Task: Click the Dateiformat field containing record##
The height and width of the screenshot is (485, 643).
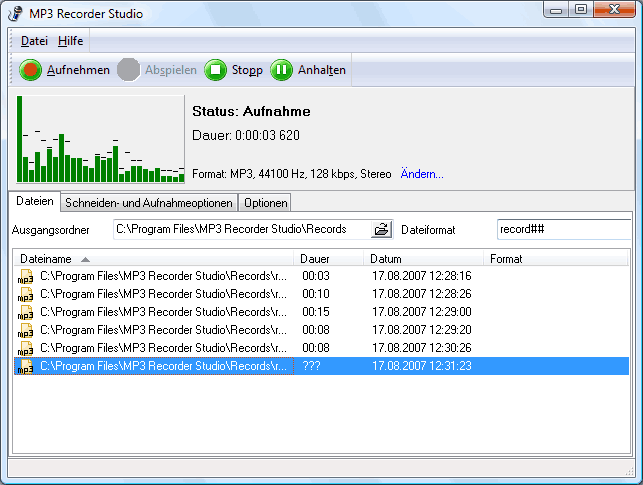Action: [x=564, y=229]
